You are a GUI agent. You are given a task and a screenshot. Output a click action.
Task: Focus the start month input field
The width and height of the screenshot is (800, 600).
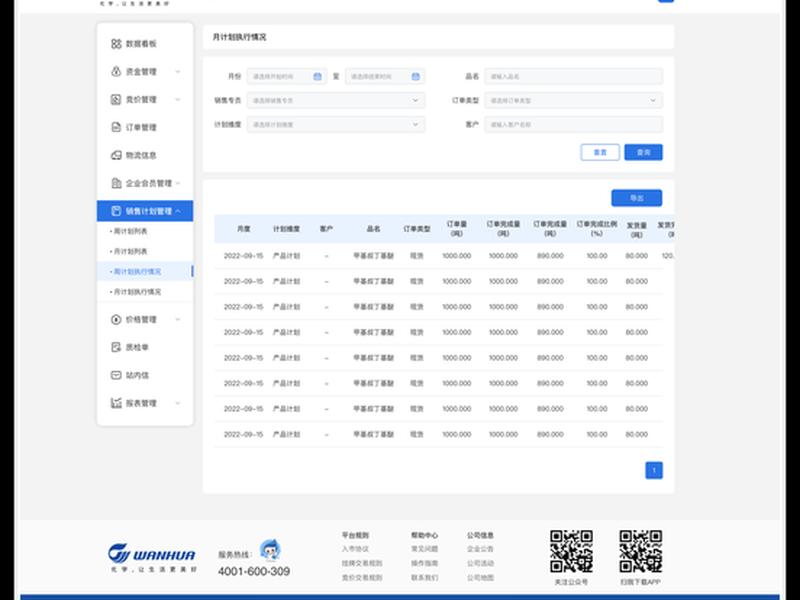click(287, 77)
